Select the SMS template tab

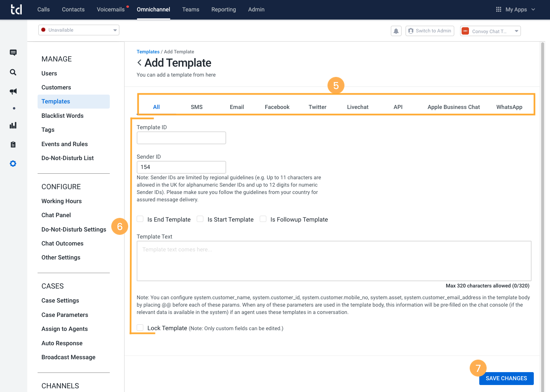[x=197, y=107]
